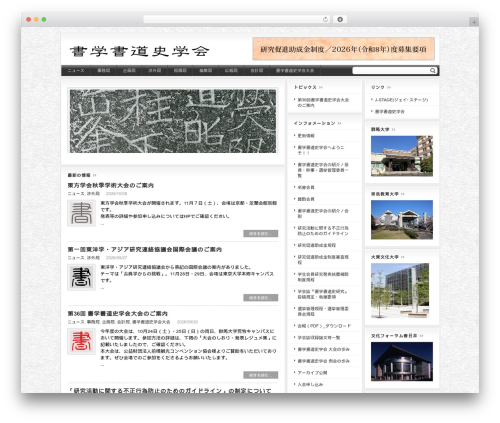Open the 研究促進助成金制度 2026年度募集要項 banner
The height and width of the screenshot is (423, 500).
[343, 49]
